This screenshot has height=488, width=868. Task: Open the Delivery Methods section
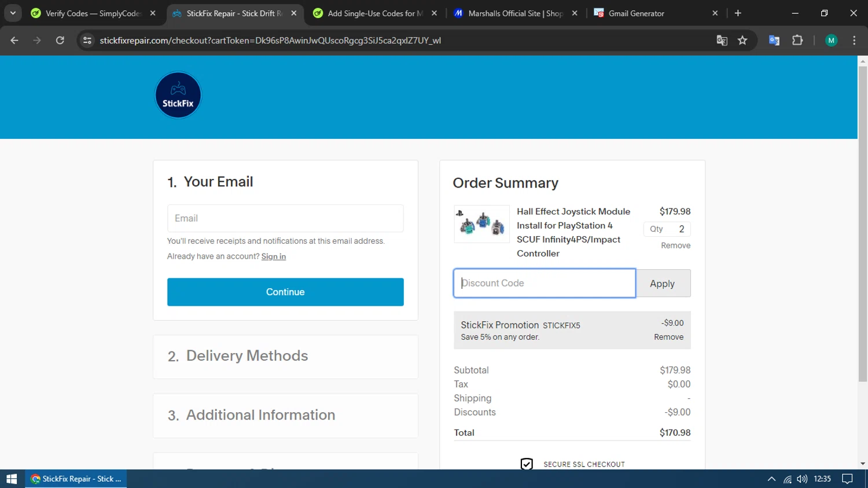[x=285, y=357]
